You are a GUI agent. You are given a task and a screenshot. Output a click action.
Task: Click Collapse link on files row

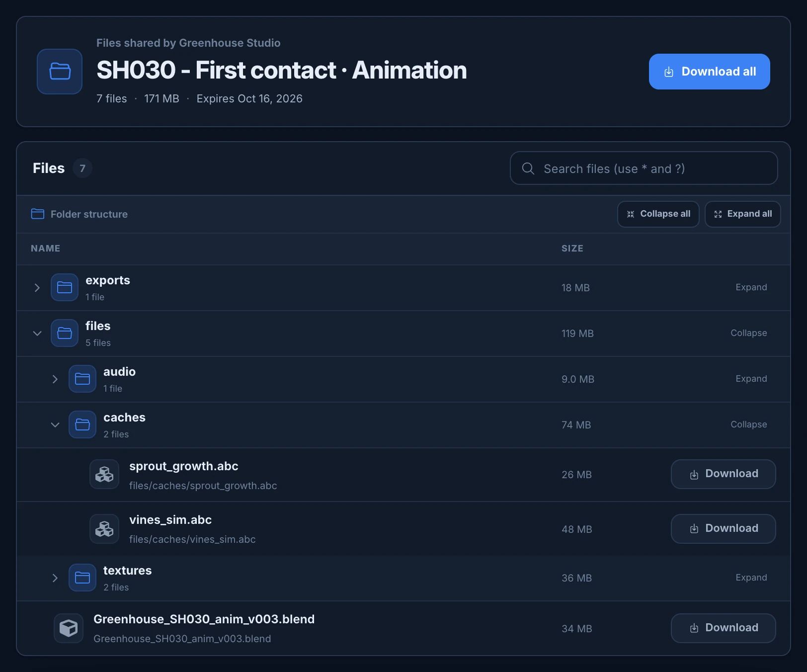[x=748, y=333]
